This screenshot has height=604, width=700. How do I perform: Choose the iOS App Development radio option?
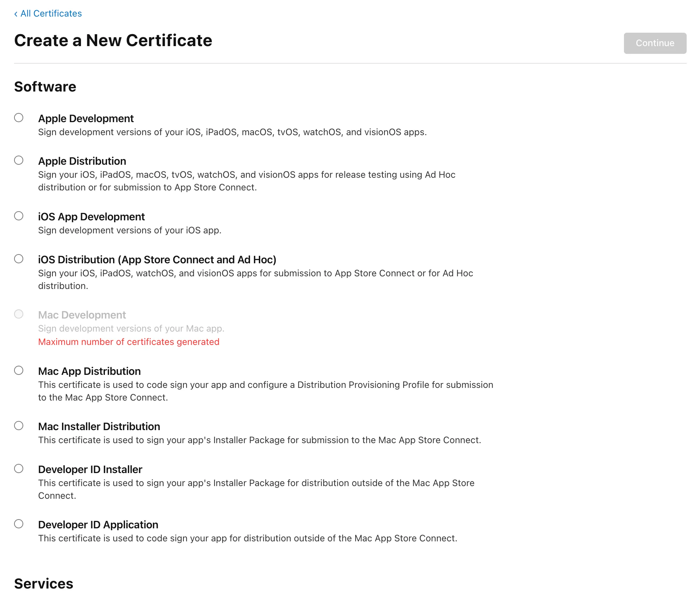[x=19, y=216]
